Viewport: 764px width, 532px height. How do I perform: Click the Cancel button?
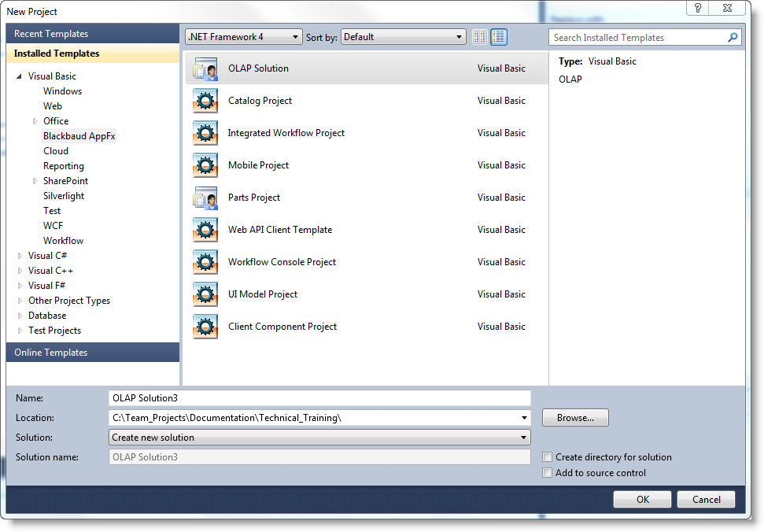(x=706, y=500)
